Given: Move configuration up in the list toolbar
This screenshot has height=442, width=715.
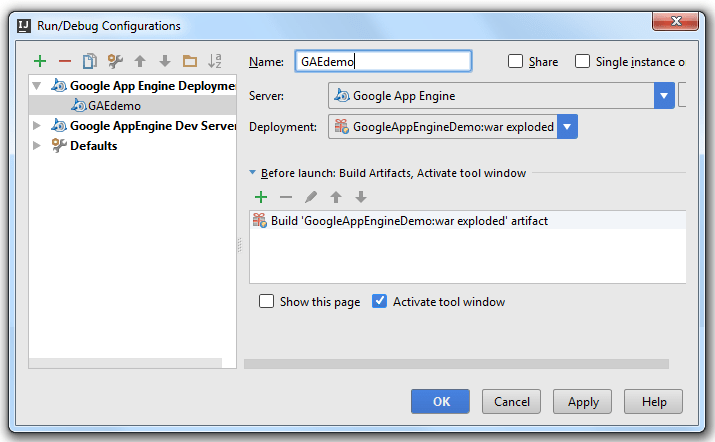Looking at the screenshot, I should [140, 61].
